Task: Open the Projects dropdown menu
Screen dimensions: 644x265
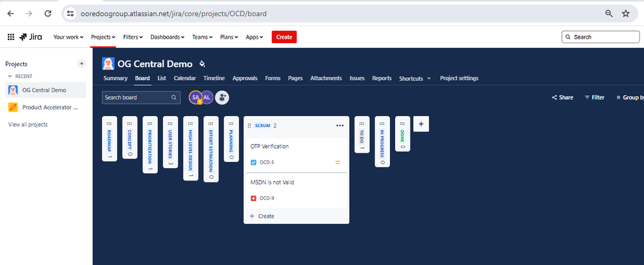Action: tap(103, 37)
